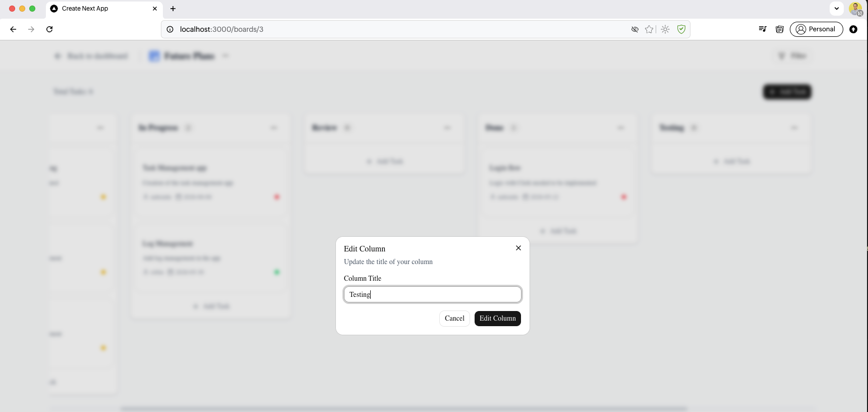Close the Create Next App tab
Image resolution: width=868 pixels, height=412 pixels.
pos(155,9)
